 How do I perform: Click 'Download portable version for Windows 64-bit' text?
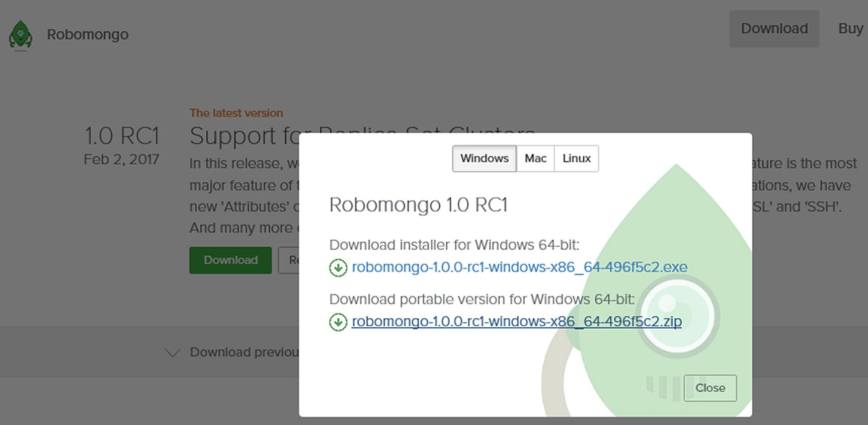coord(482,300)
